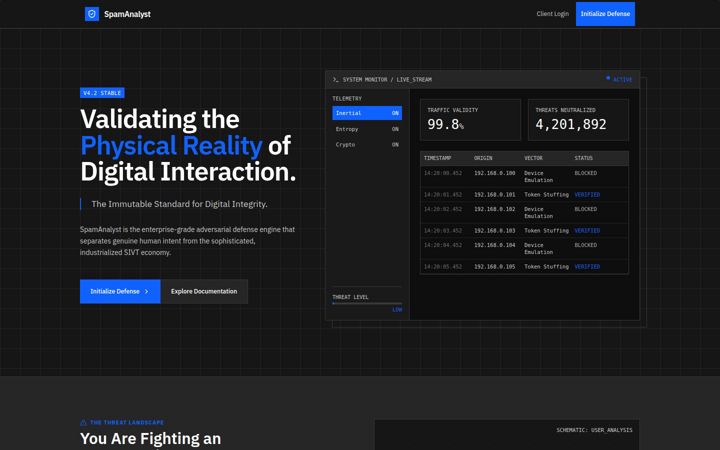
Task: Click the STATUS column header
Action: pyautogui.click(x=584, y=158)
